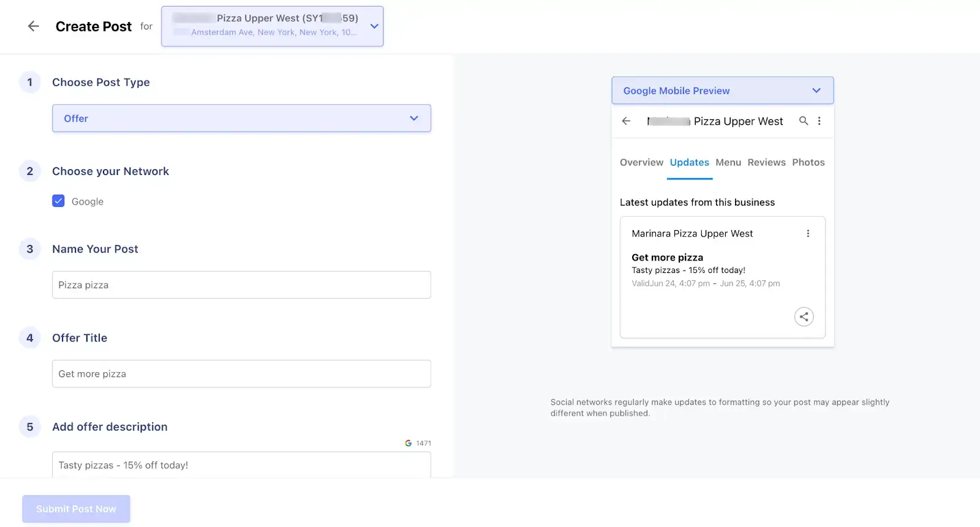Viewport: 980px width, 527px height.
Task: Open the Pizza Upper West location selector
Action: [x=272, y=26]
